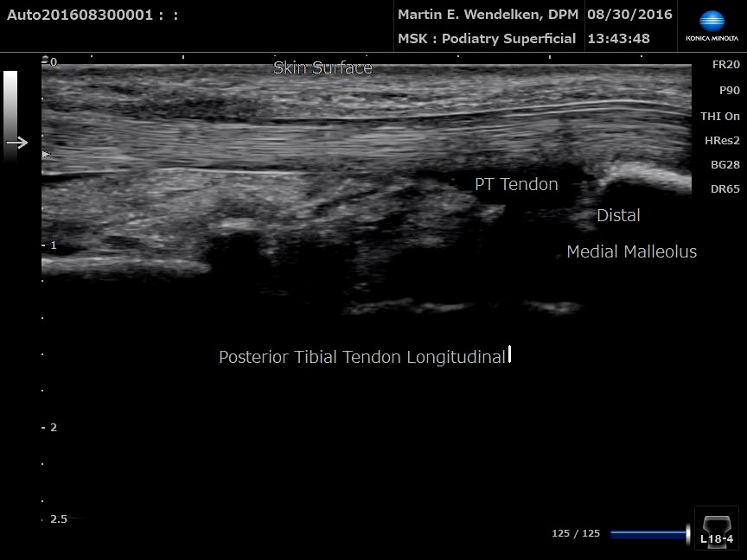The width and height of the screenshot is (747, 560).
Task: Click the focal zone triangle marker on depth scale
Action: pyautogui.click(x=46, y=155)
